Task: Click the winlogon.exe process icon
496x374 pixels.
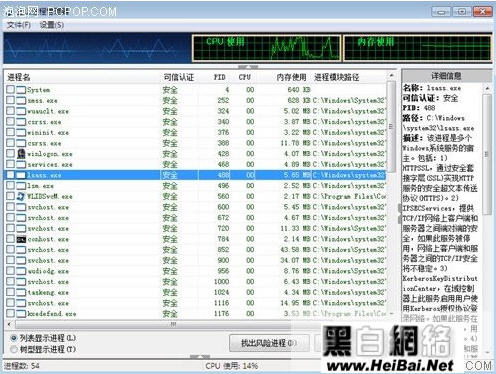Action: (21, 154)
